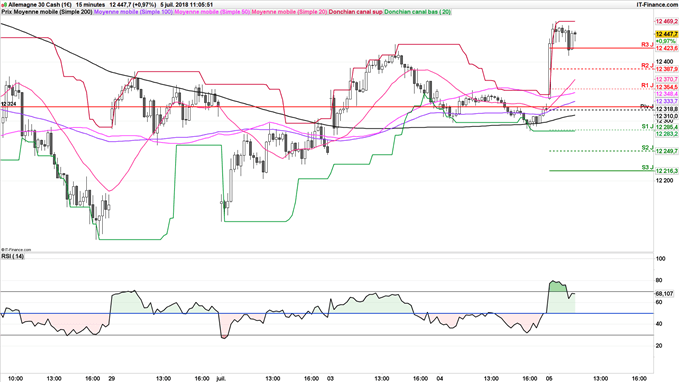Click the Donchian canal sup indicator label

pos(356,12)
